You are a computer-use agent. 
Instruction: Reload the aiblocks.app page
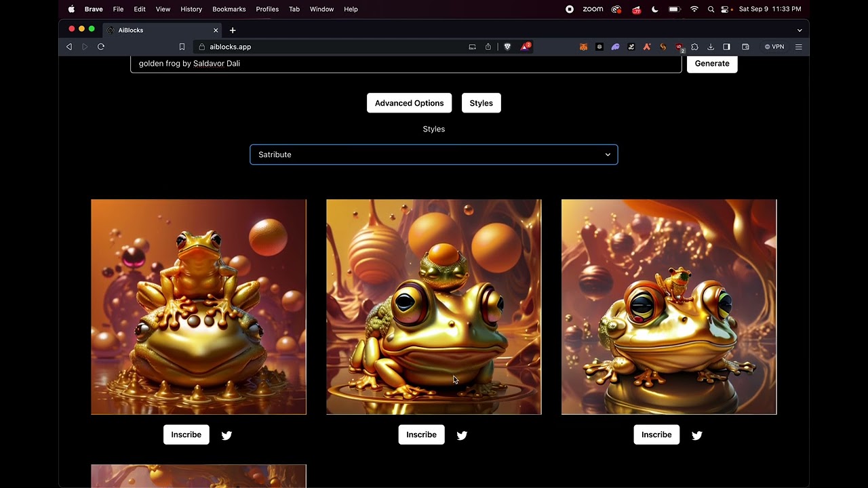point(101,47)
